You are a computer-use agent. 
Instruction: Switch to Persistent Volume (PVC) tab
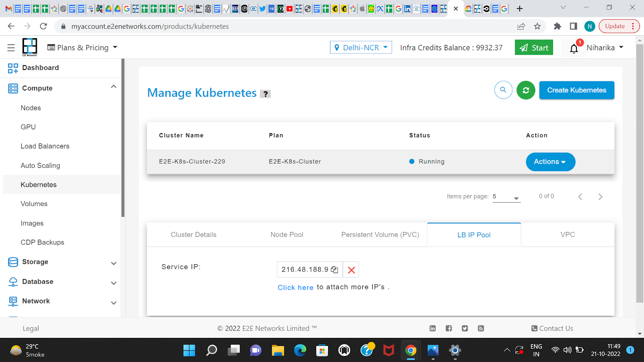click(x=380, y=234)
